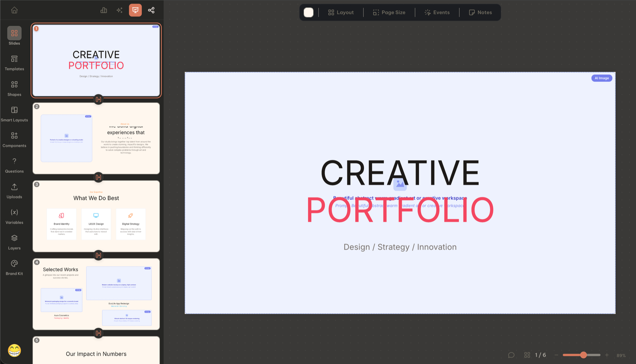Open the Uploads panel
This screenshot has width=636, height=364.
pyautogui.click(x=14, y=191)
